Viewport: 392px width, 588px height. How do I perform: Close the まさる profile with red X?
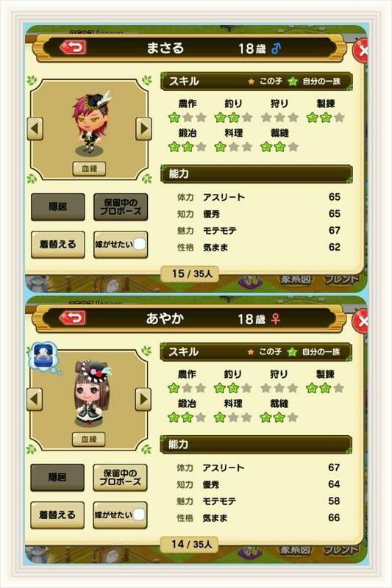tap(360, 50)
